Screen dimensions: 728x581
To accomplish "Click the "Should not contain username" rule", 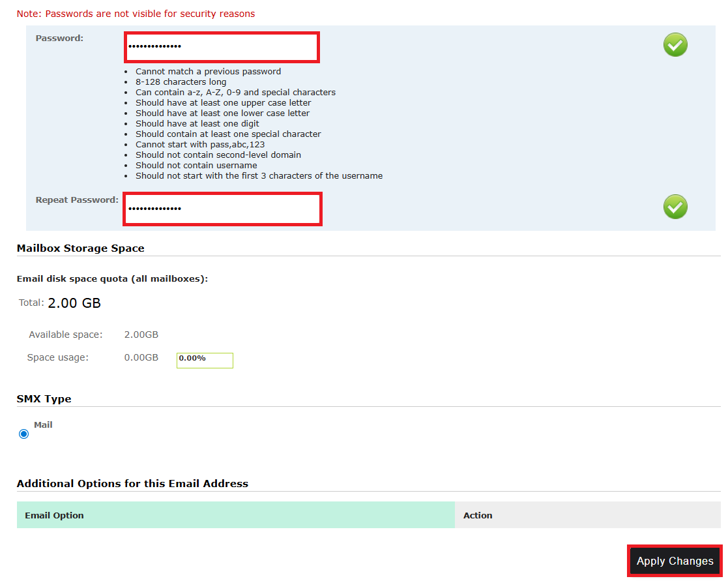I will click(x=196, y=166).
